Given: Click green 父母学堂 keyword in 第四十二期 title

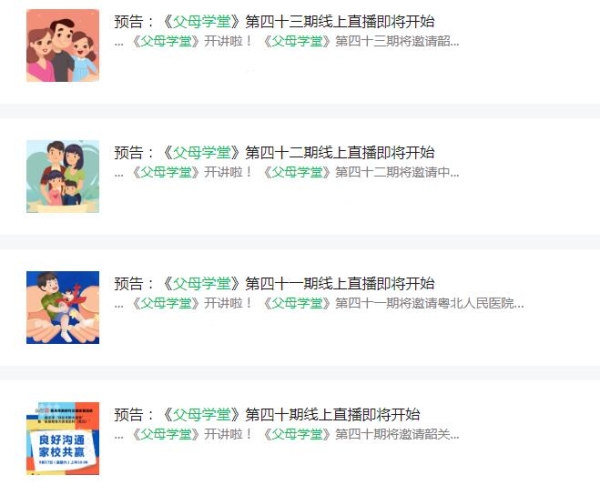Looking at the screenshot, I should pyautogui.click(x=202, y=152).
